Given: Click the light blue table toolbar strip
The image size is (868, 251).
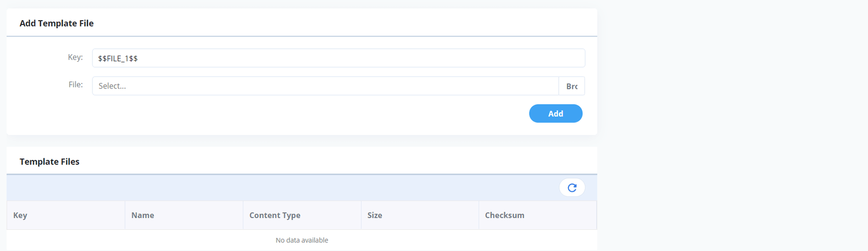Looking at the screenshot, I should (271, 188).
